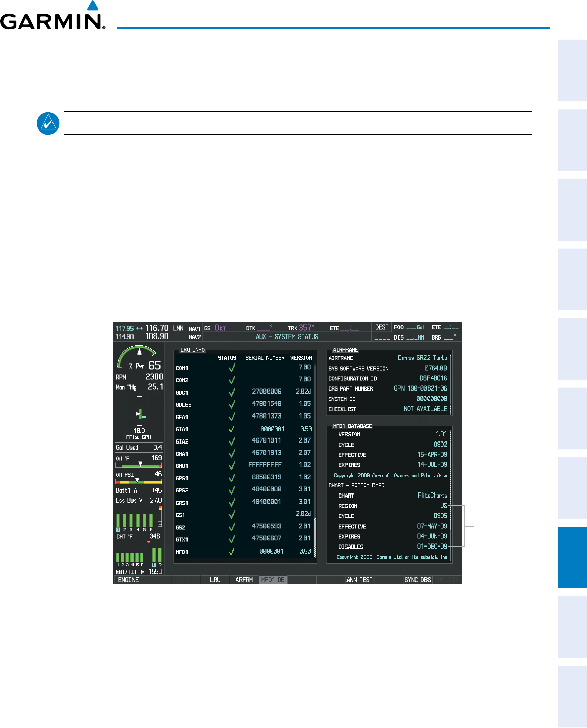Click the DEST field in the header

click(x=382, y=327)
